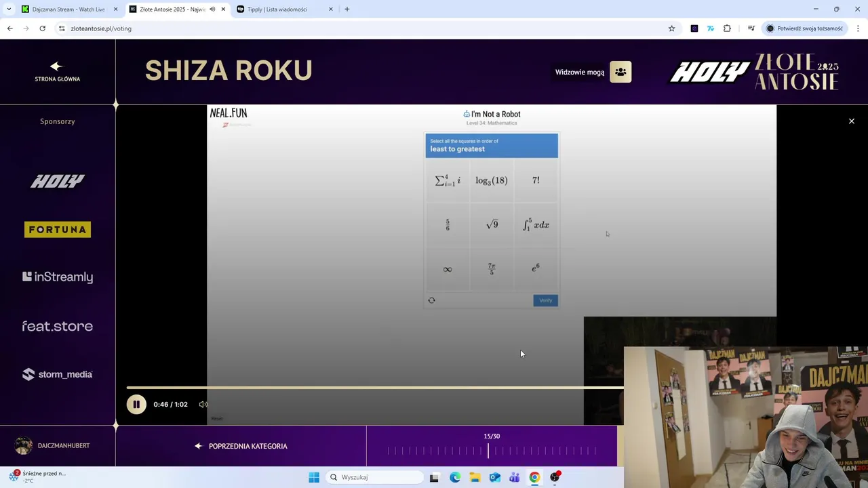Click the 7! square in captcha
This screenshot has width=868, height=488.
click(536, 180)
